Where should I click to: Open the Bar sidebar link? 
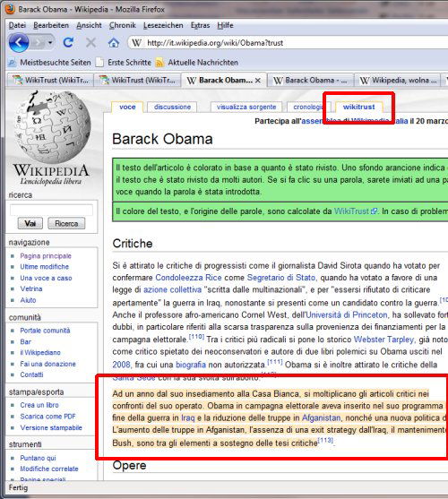click(x=25, y=342)
